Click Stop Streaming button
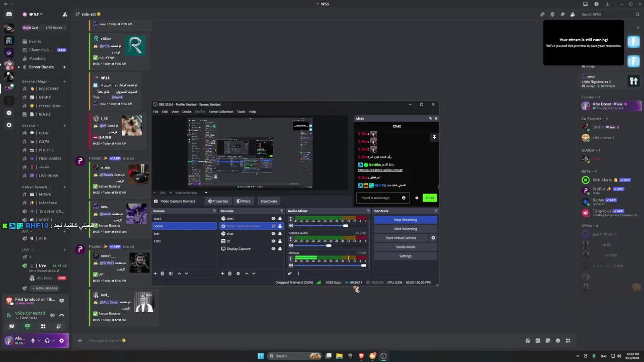Image resolution: width=644 pixels, height=362 pixels. coord(406,220)
